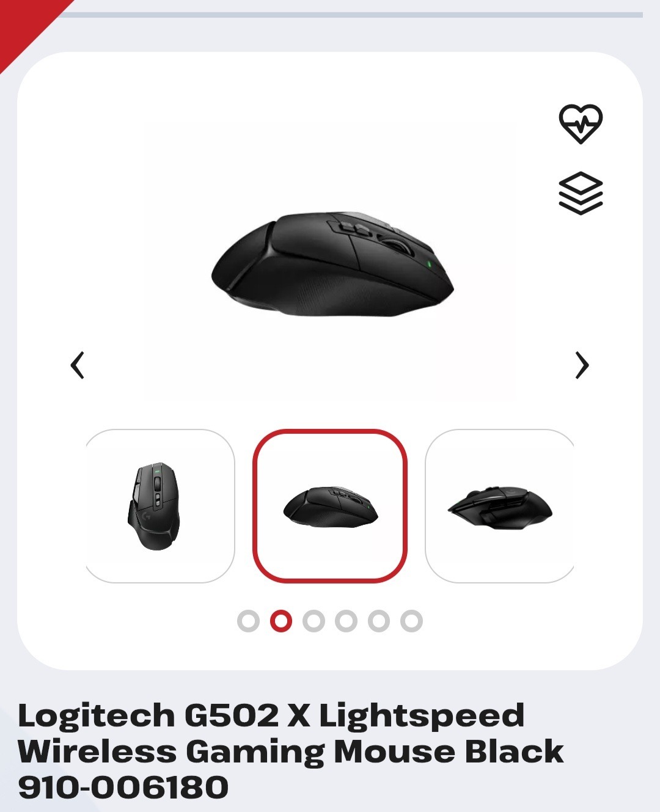Click the stacked layers compare icon
The height and width of the screenshot is (812, 660).
point(581,193)
